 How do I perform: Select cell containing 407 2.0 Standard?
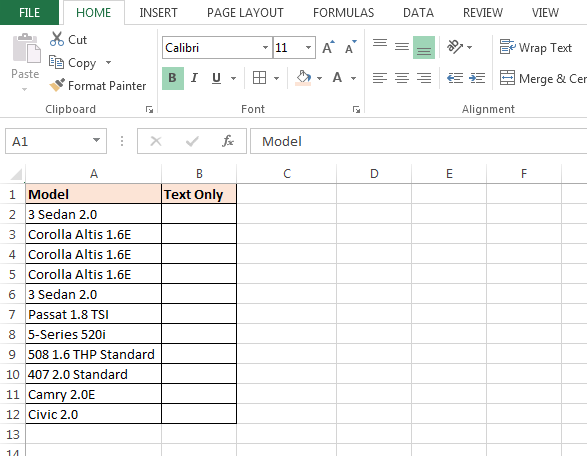click(94, 374)
